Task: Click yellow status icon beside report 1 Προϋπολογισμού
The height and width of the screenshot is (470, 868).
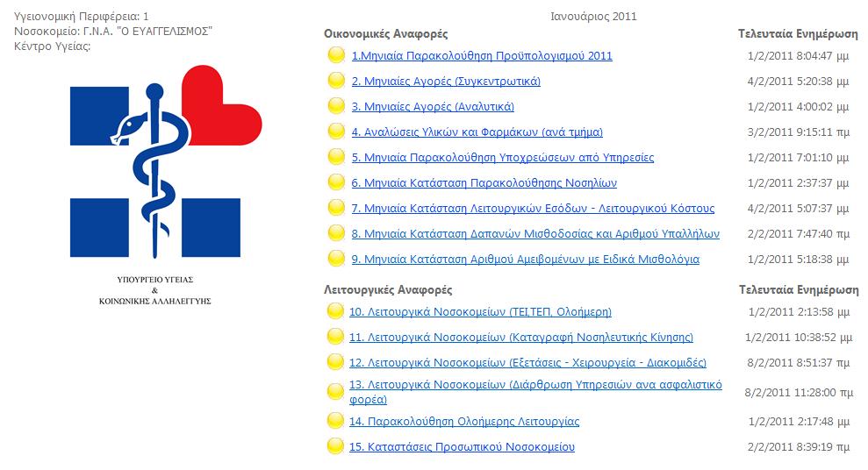Action: coord(336,55)
